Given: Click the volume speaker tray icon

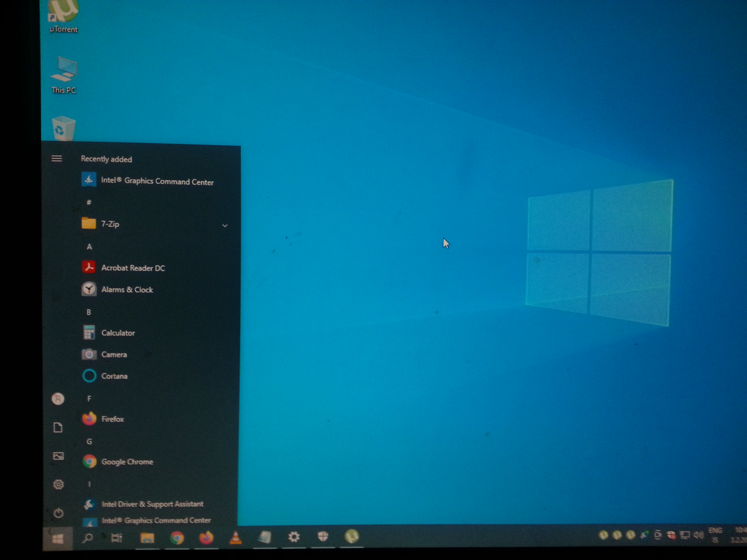Looking at the screenshot, I should click(x=698, y=535).
